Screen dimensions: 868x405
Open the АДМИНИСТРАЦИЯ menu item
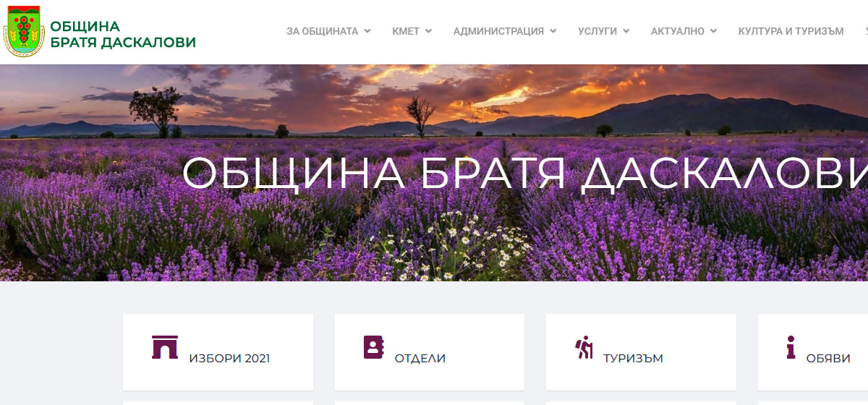[505, 31]
